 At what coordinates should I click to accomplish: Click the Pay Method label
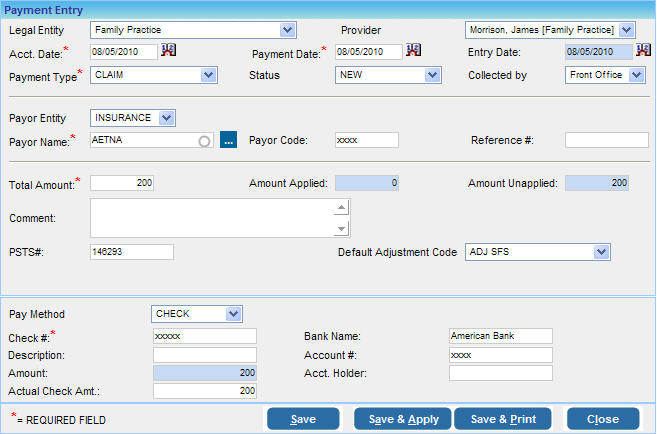point(37,314)
